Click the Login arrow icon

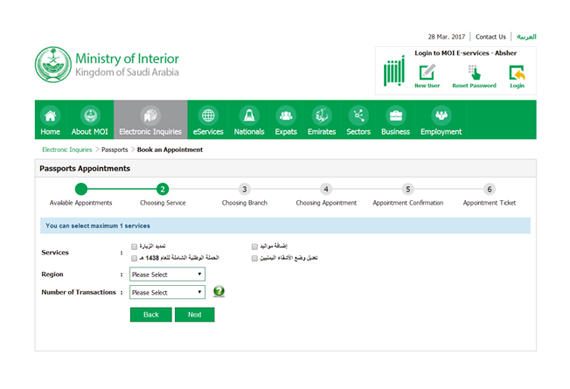(517, 72)
